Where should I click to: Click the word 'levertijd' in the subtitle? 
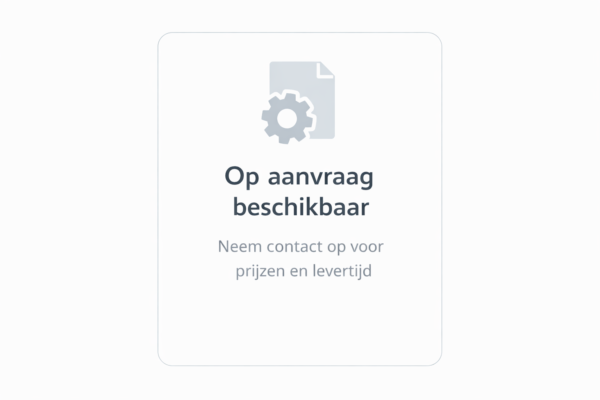pyautogui.click(x=342, y=271)
